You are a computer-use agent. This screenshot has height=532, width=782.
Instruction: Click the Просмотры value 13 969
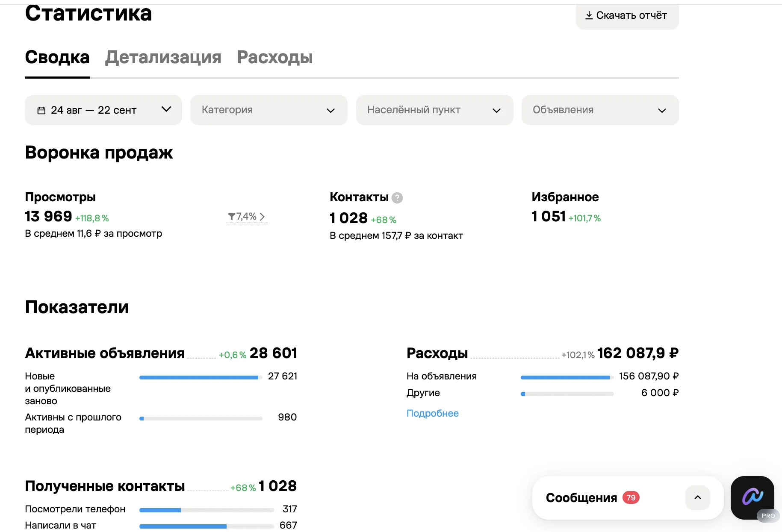click(48, 216)
